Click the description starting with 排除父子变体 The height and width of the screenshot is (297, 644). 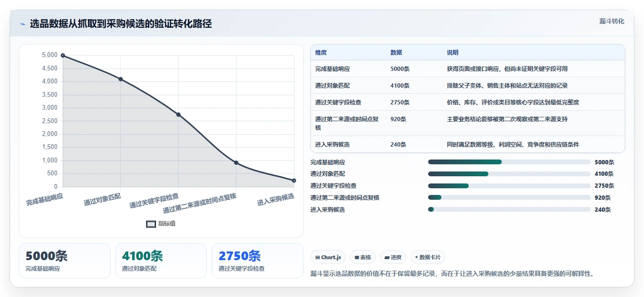[x=507, y=86]
